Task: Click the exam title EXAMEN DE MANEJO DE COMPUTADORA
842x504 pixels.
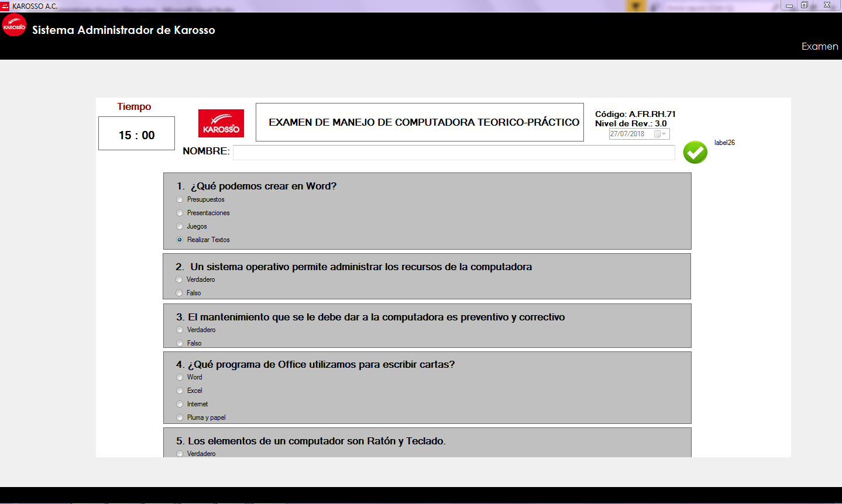Action: pos(424,122)
